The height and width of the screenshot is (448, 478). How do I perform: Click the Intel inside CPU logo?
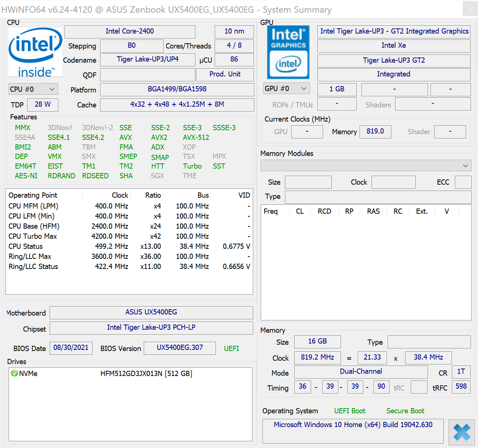[35, 52]
